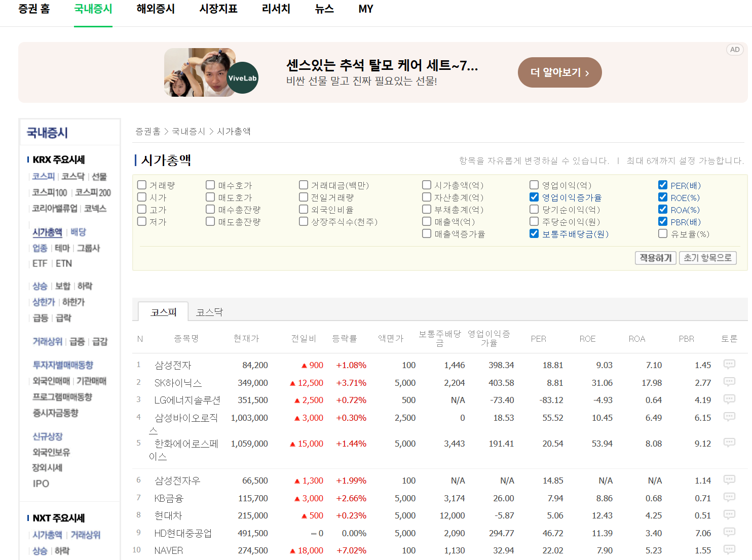Enable the 시가총액(억) checkbox
The image size is (752, 560).
(x=427, y=185)
